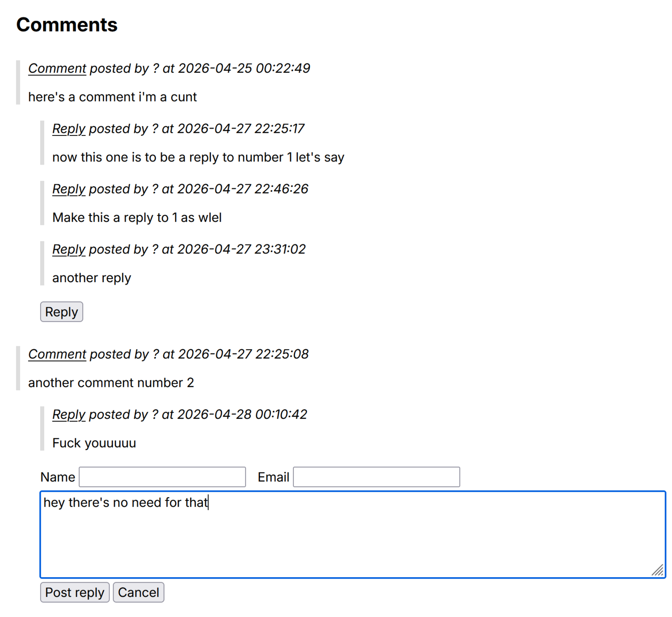672x617 pixels.
Task: Cancel the reply form
Action: (139, 592)
